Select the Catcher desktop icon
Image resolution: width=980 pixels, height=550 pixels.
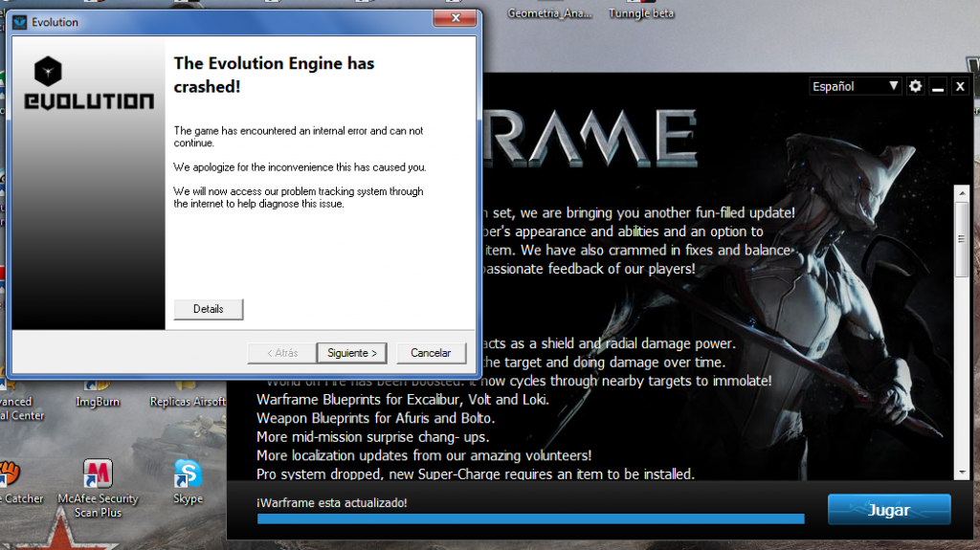tap(20, 482)
